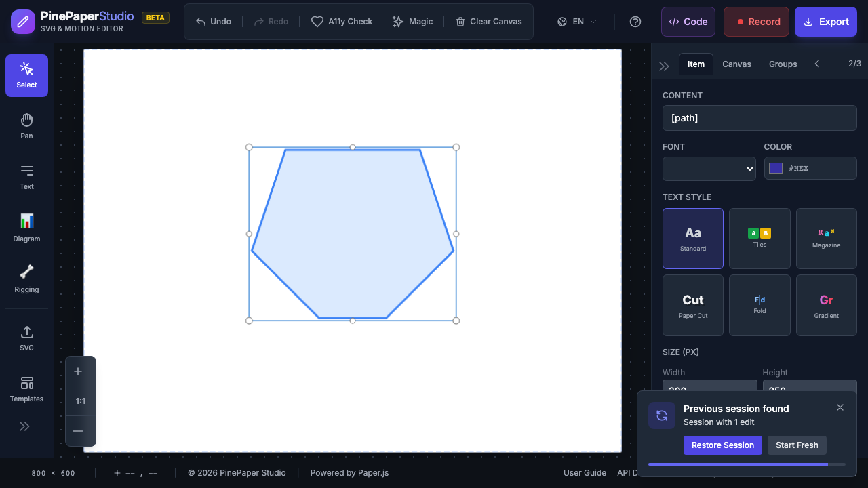The image size is (868, 488).
Task: Select the Pan hand tool
Action: [x=26, y=126]
